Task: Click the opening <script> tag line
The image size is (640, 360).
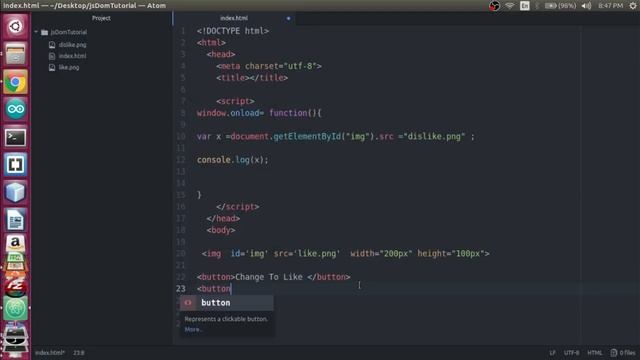Action: (236, 101)
